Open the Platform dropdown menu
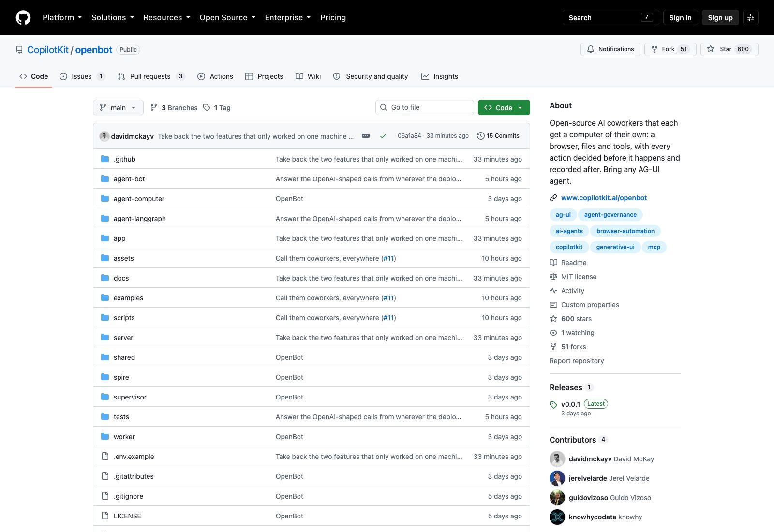Image resolution: width=774 pixels, height=532 pixels. (x=62, y=17)
